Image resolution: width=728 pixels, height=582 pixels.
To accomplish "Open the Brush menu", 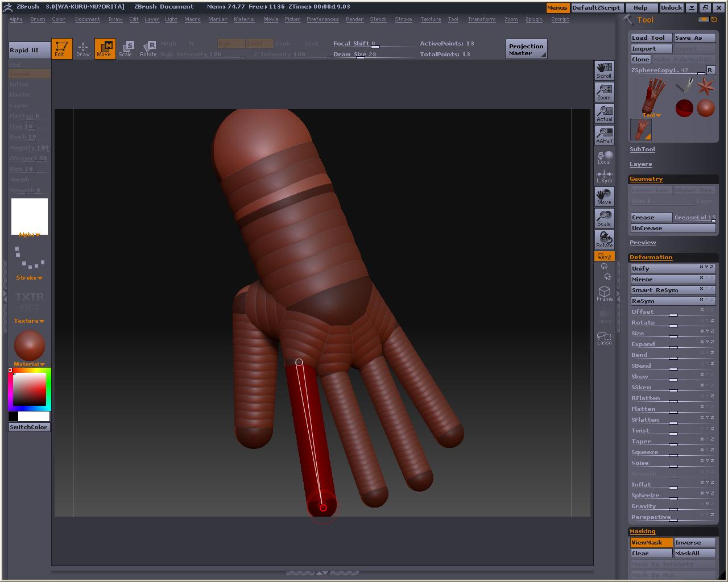I will (x=38, y=19).
